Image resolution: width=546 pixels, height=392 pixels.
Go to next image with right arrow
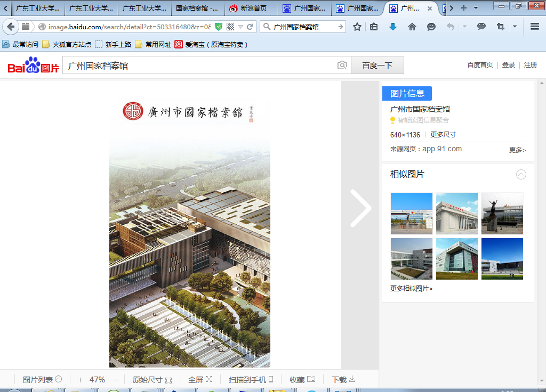(361, 208)
